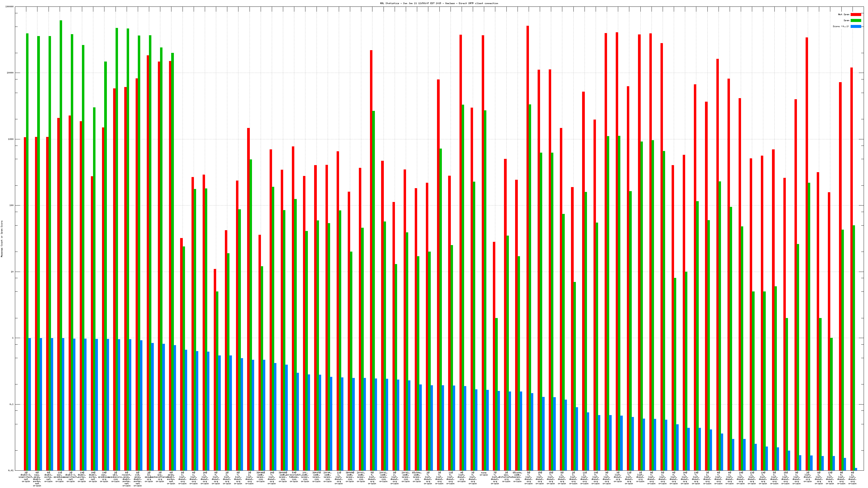The width and height of the screenshot is (868, 488).
Task: Click the dnsbl-2.uceprotect.net x-axis label
Action: tap(26, 477)
